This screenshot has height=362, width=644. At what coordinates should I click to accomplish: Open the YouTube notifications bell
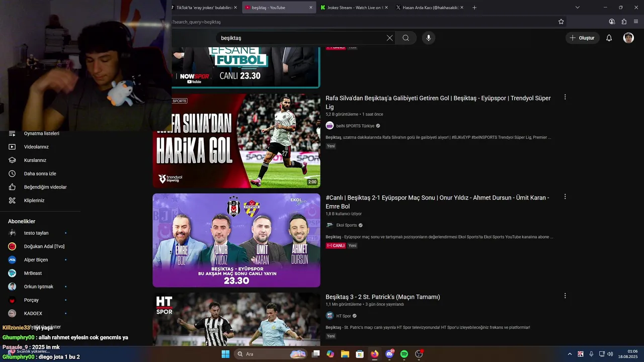tap(609, 38)
